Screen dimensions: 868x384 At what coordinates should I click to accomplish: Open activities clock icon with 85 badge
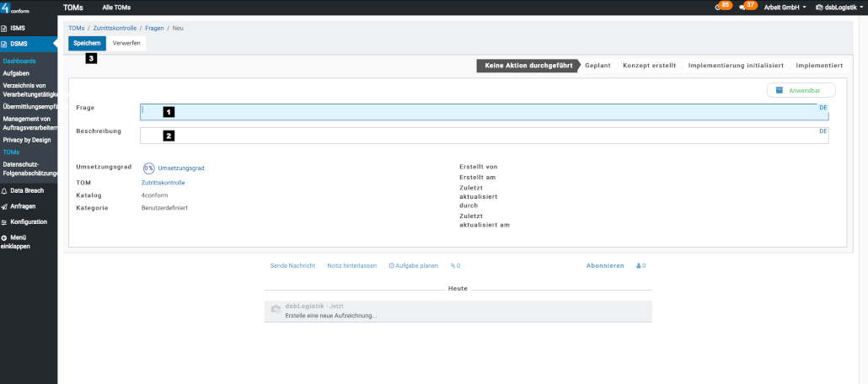coord(718,7)
